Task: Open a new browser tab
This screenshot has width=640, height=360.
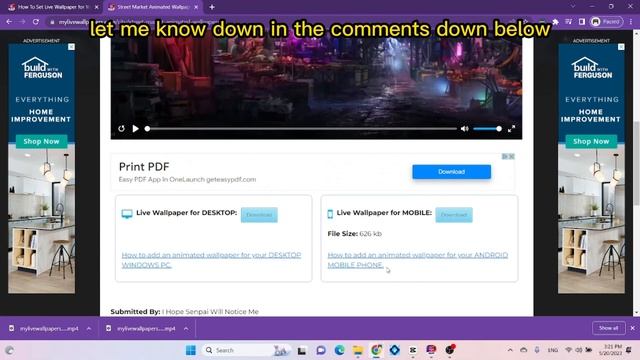Action: (x=212, y=7)
